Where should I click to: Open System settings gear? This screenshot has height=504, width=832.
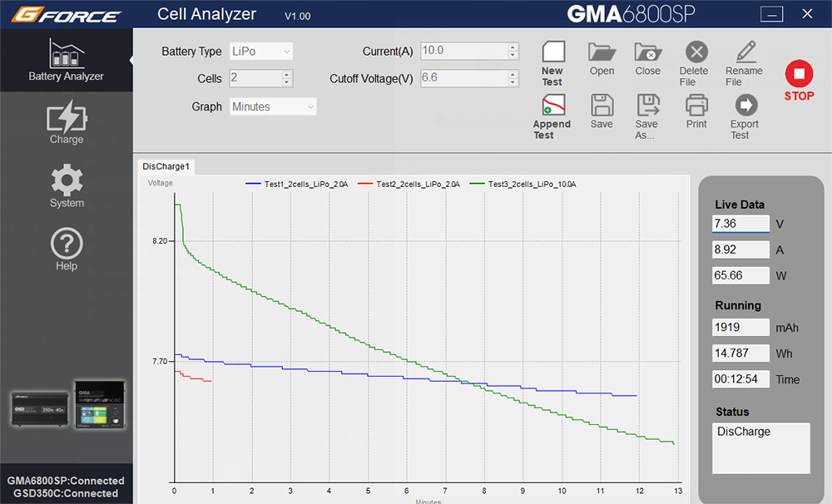67,185
